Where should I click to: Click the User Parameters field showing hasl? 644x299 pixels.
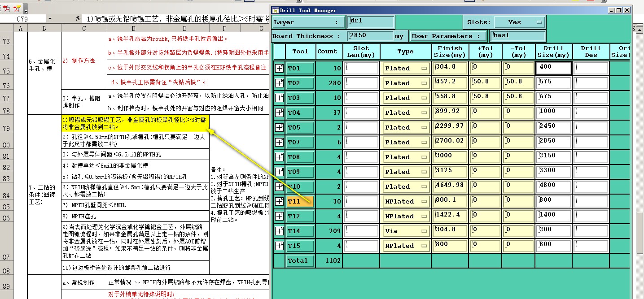click(519, 36)
